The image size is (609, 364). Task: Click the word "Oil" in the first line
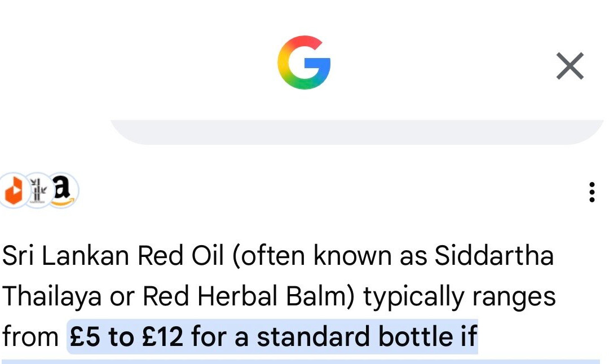tap(208, 256)
